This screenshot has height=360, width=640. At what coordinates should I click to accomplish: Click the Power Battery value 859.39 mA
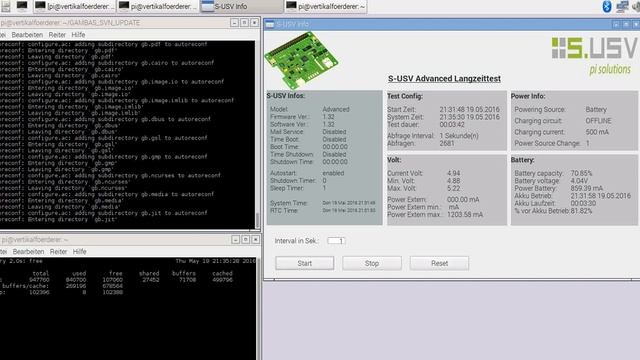click(x=587, y=188)
